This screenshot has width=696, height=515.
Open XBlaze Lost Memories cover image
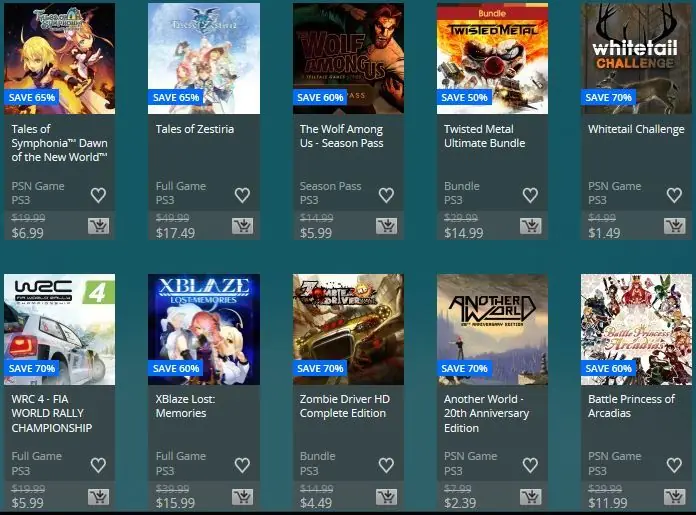tap(204, 329)
